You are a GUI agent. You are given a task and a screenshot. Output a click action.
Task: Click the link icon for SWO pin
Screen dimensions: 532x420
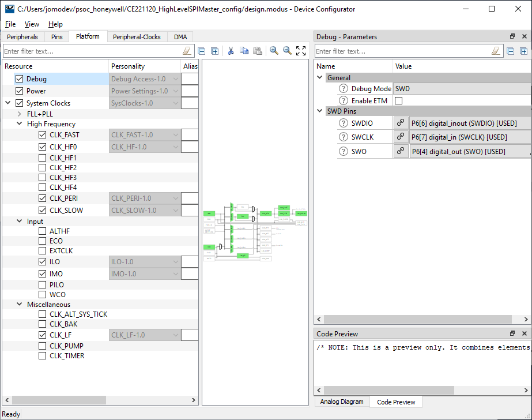pos(401,152)
